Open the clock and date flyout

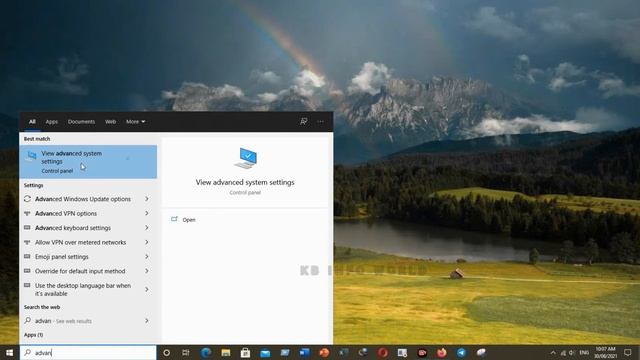pyautogui.click(x=605, y=353)
